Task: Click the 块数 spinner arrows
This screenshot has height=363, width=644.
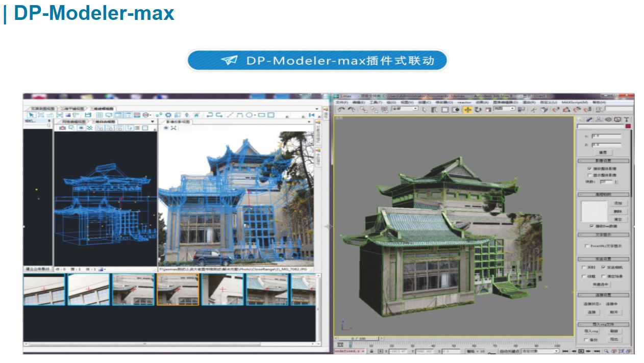Action: tap(616, 182)
